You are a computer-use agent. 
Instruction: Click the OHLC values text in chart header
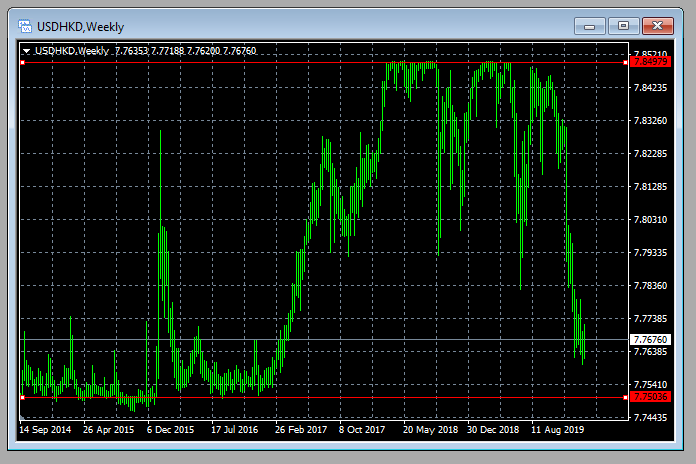[x=186, y=51]
